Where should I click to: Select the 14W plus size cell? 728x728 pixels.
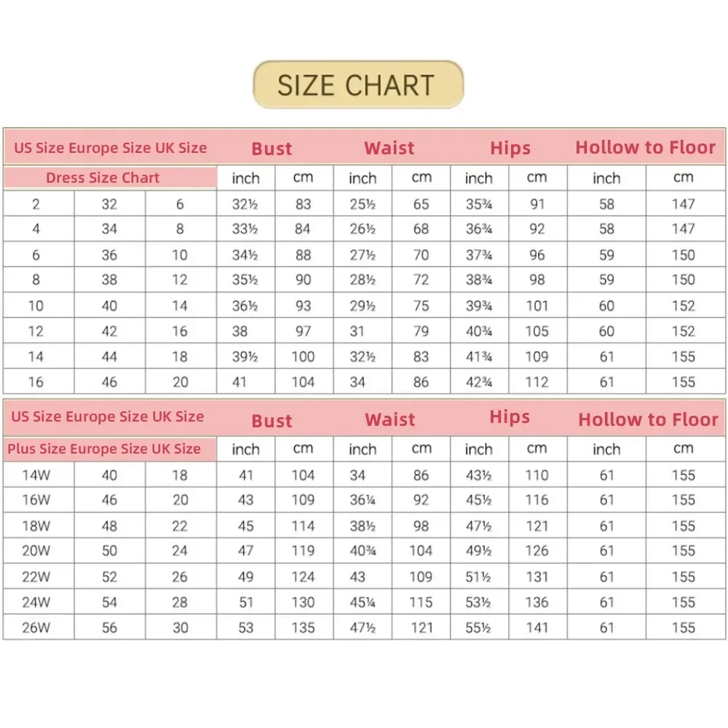tap(36, 475)
